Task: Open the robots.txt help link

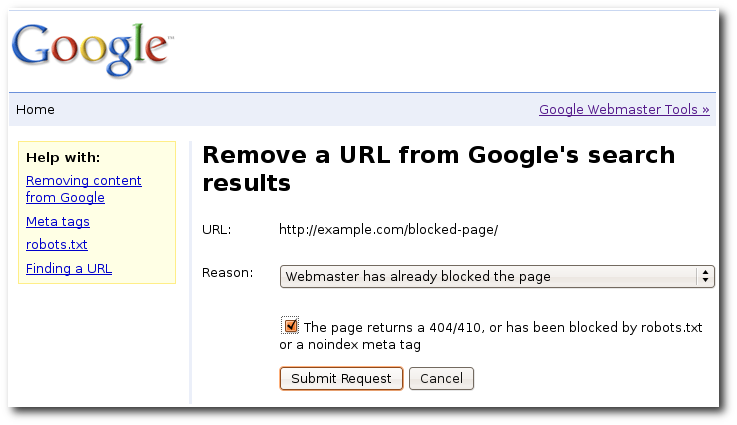Action: [x=57, y=244]
